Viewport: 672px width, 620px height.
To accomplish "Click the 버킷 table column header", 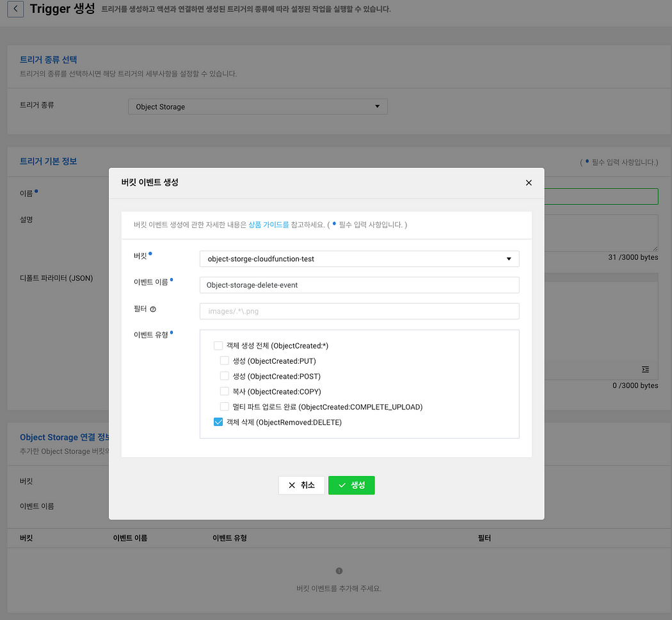I will point(26,537).
